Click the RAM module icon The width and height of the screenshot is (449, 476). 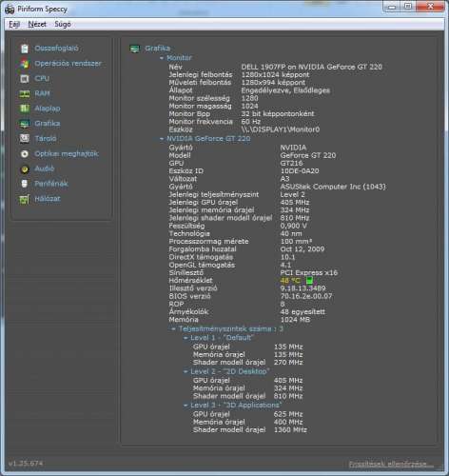(25, 93)
